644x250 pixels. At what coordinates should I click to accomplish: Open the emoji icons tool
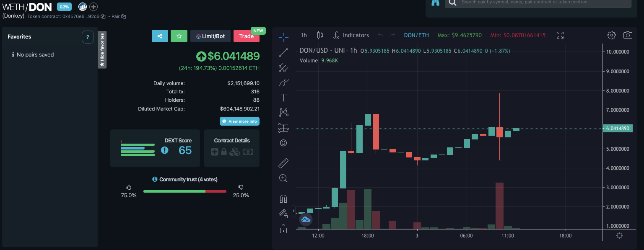[283, 143]
